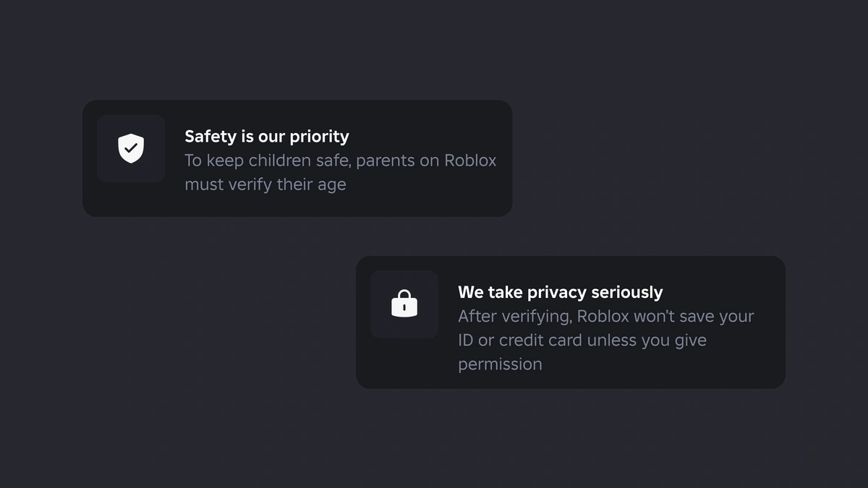Click the word "children" in the safety text
The height and width of the screenshot is (488, 868).
pyautogui.click(x=279, y=160)
